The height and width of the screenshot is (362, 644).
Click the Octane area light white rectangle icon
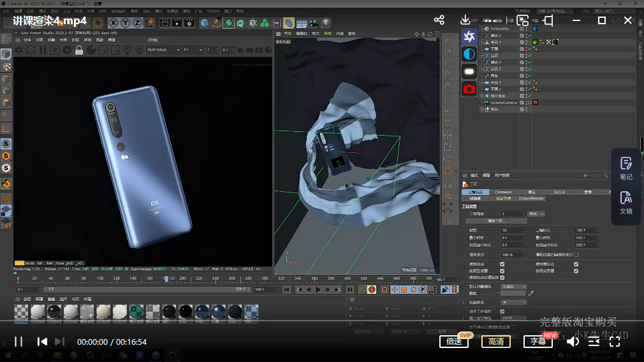(x=469, y=71)
